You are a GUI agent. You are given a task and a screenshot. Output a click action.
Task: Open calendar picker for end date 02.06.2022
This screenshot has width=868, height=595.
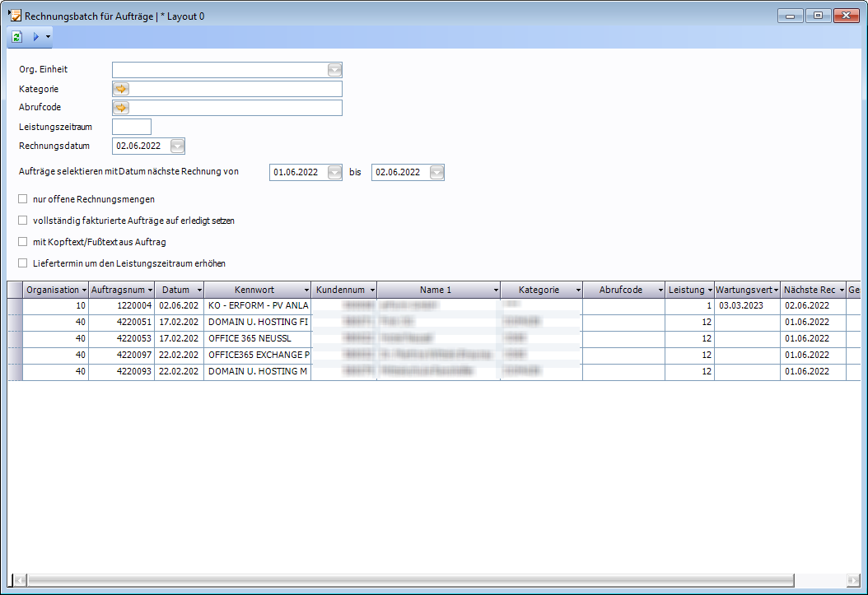point(436,172)
